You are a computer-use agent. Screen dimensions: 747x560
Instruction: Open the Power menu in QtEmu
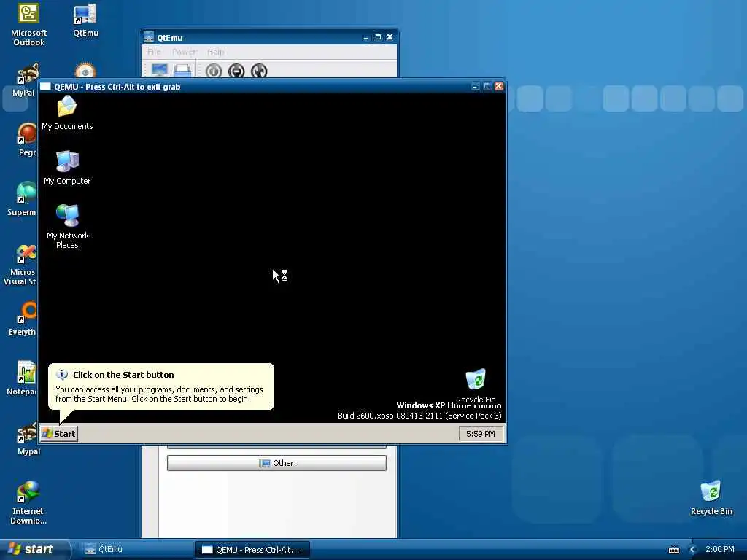click(x=184, y=52)
